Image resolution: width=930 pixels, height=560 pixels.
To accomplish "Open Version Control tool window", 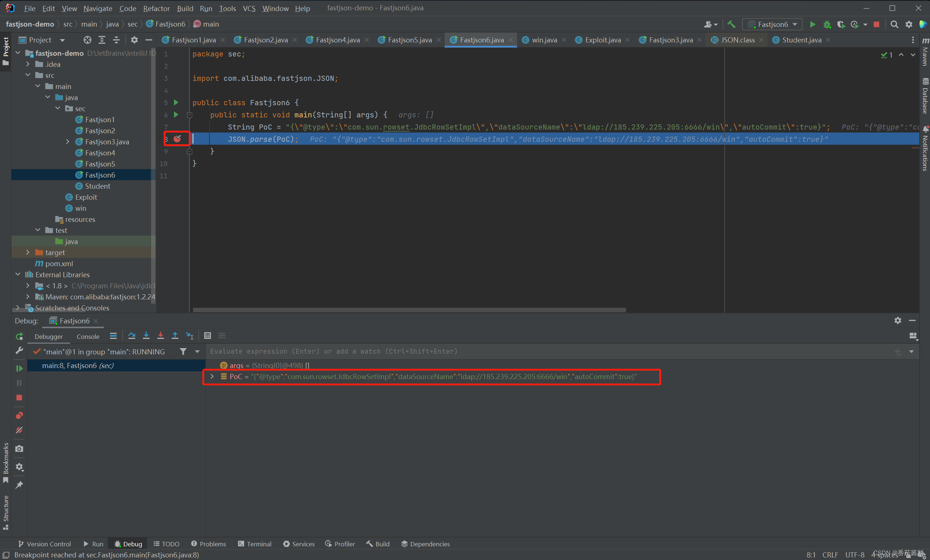I will coord(45,544).
